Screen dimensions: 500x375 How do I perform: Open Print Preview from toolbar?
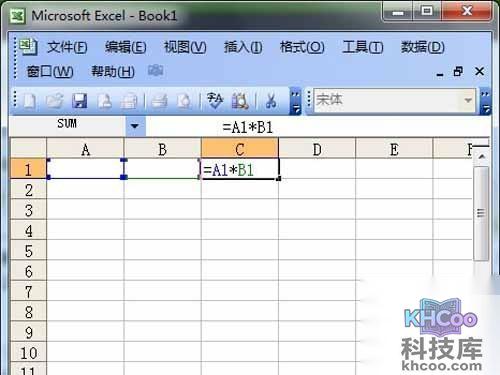[x=184, y=101]
